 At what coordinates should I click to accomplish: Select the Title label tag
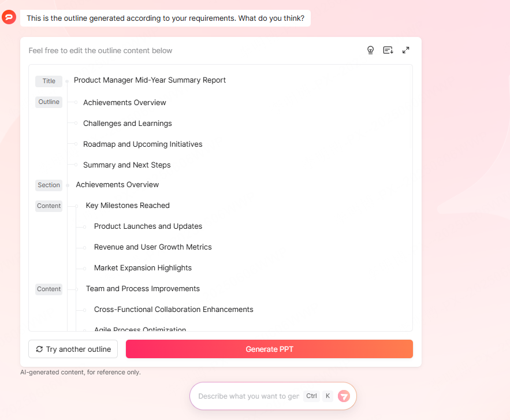49,81
